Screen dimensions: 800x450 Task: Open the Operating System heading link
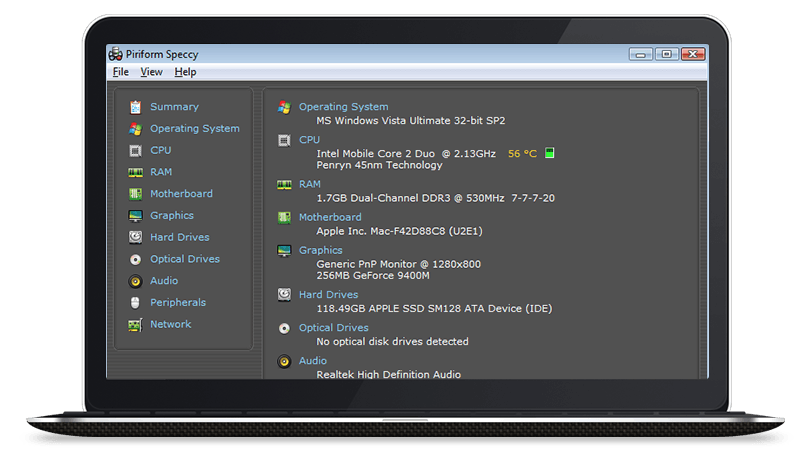(343, 107)
